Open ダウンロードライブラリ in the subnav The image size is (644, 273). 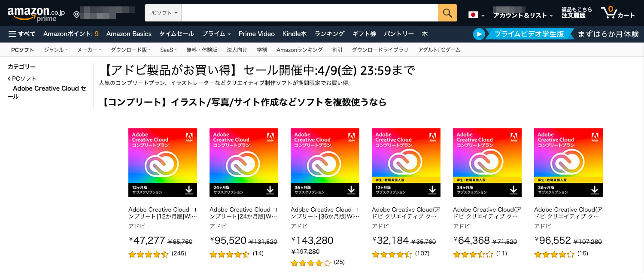pos(380,50)
